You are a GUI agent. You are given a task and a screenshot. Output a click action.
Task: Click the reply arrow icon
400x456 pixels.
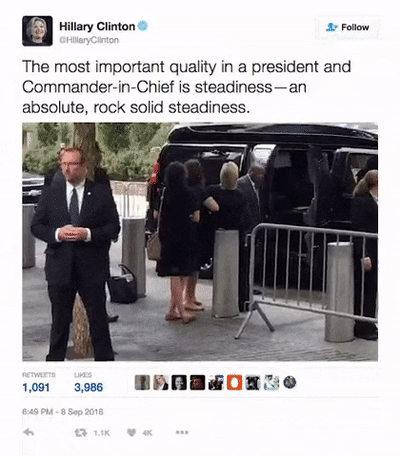click(29, 433)
